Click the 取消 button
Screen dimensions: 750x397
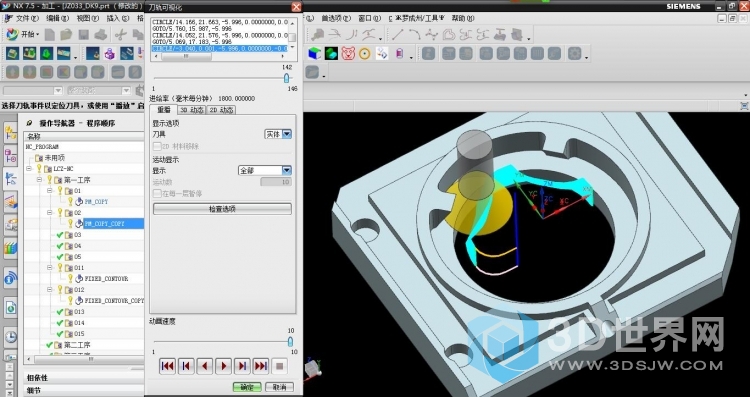(279, 387)
